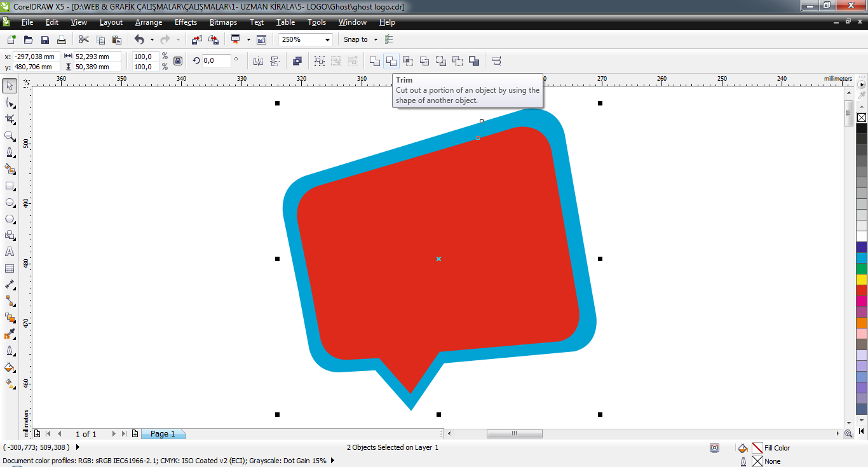Click the Undo arrow button

(x=139, y=39)
